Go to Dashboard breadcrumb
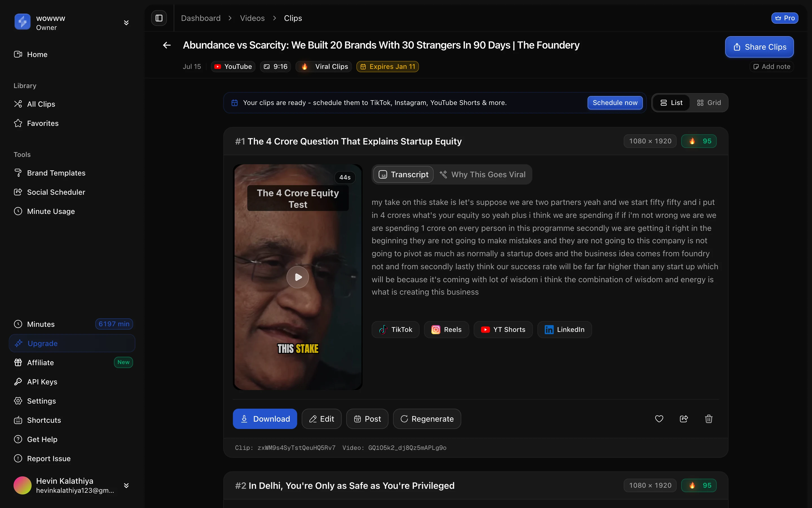The image size is (812, 508). [x=201, y=18]
